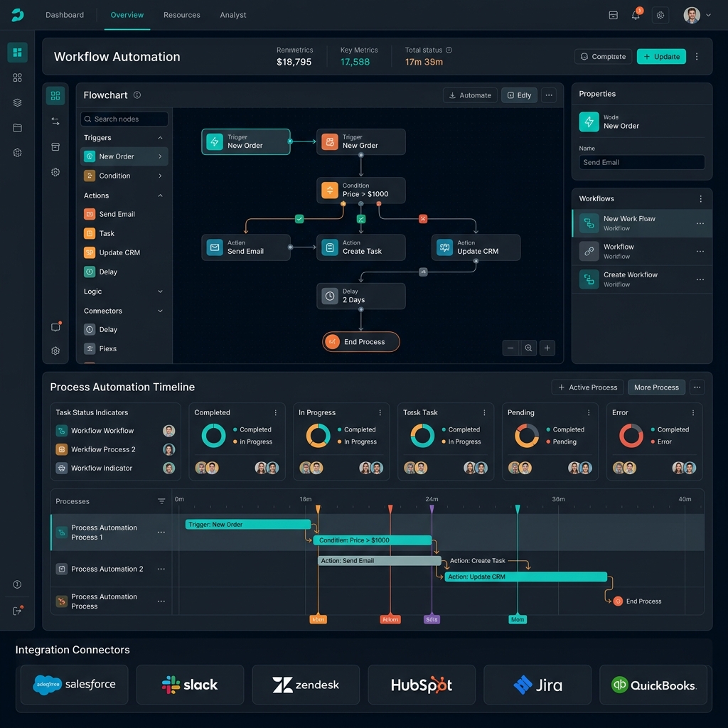This screenshot has width=728, height=728.
Task: Open the Jira integration connector
Action: (x=537, y=685)
